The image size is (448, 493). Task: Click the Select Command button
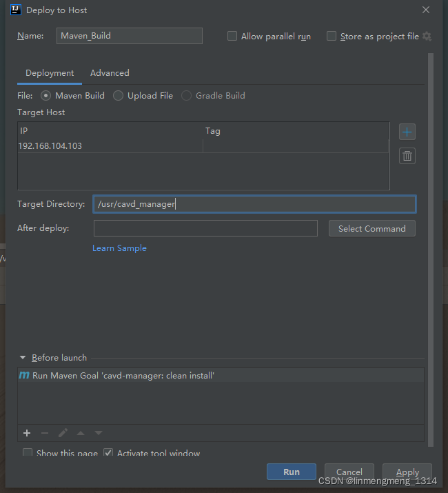coord(372,228)
